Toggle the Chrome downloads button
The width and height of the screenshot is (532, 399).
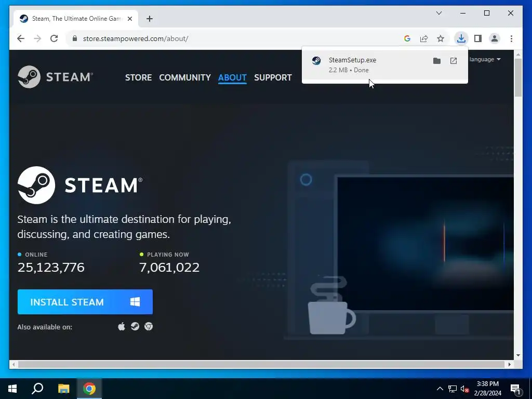click(x=461, y=38)
